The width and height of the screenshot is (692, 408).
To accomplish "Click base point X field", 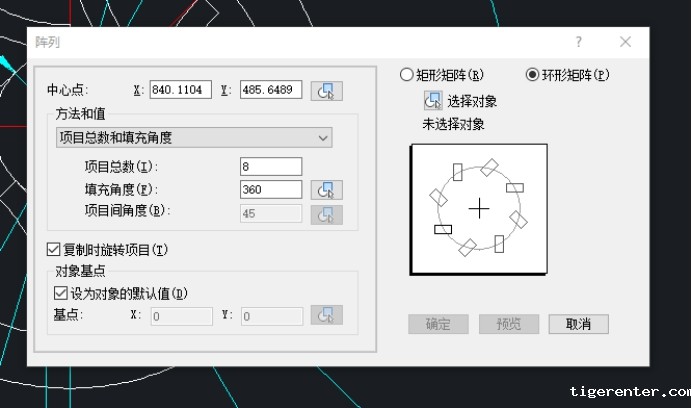I will tap(182, 316).
